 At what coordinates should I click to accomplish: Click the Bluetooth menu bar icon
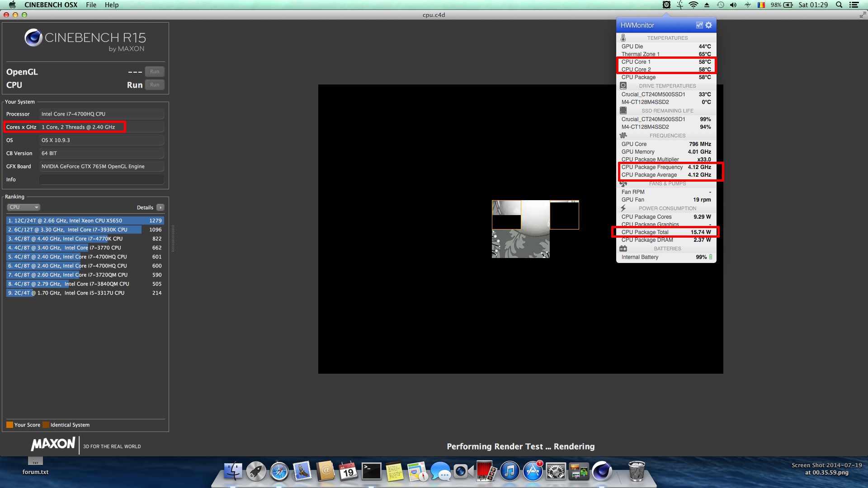[x=747, y=5]
